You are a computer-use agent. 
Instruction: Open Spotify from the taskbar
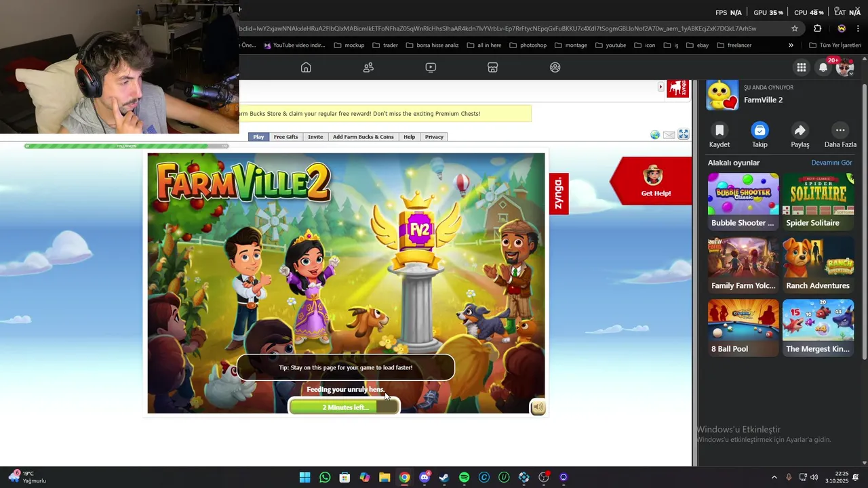pyautogui.click(x=464, y=477)
